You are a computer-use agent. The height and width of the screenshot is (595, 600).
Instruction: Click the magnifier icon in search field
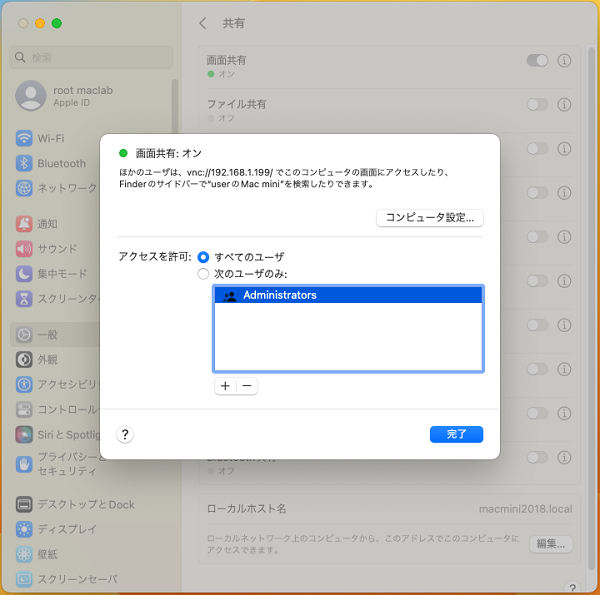[x=20, y=57]
